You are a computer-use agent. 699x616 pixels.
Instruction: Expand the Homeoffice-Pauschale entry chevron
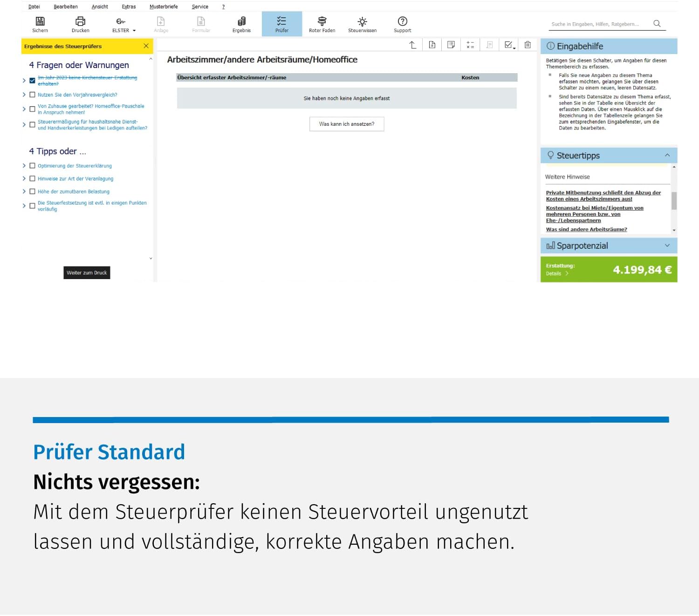tap(24, 109)
